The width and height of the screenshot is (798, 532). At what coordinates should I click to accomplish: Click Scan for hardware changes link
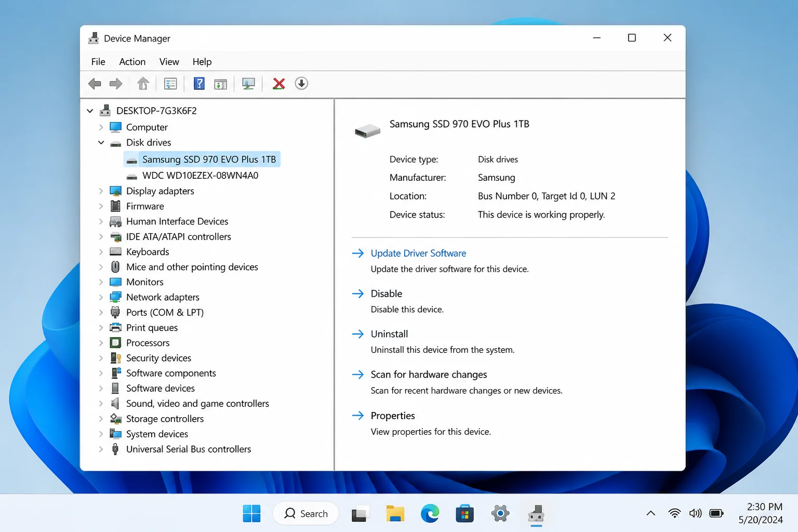(x=429, y=375)
